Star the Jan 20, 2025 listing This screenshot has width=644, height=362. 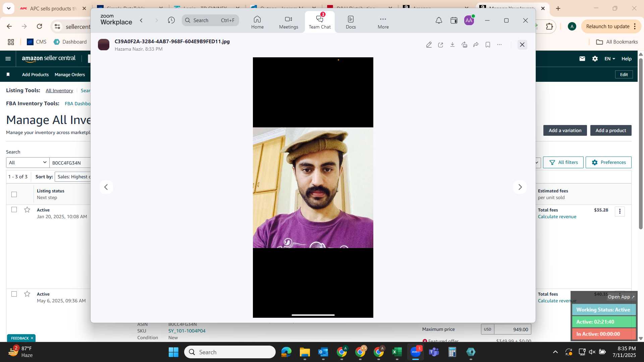tap(27, 210)
